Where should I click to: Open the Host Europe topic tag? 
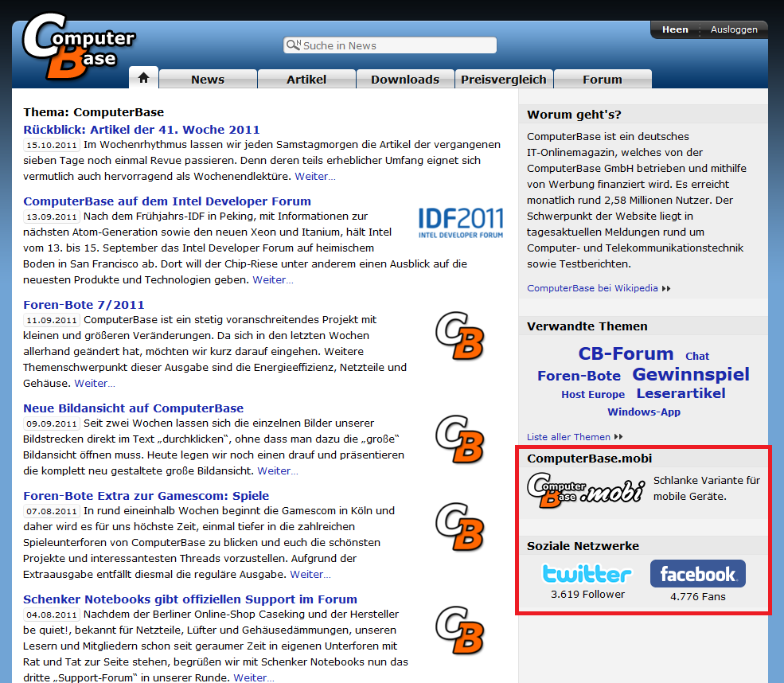(x=593, y=395)
